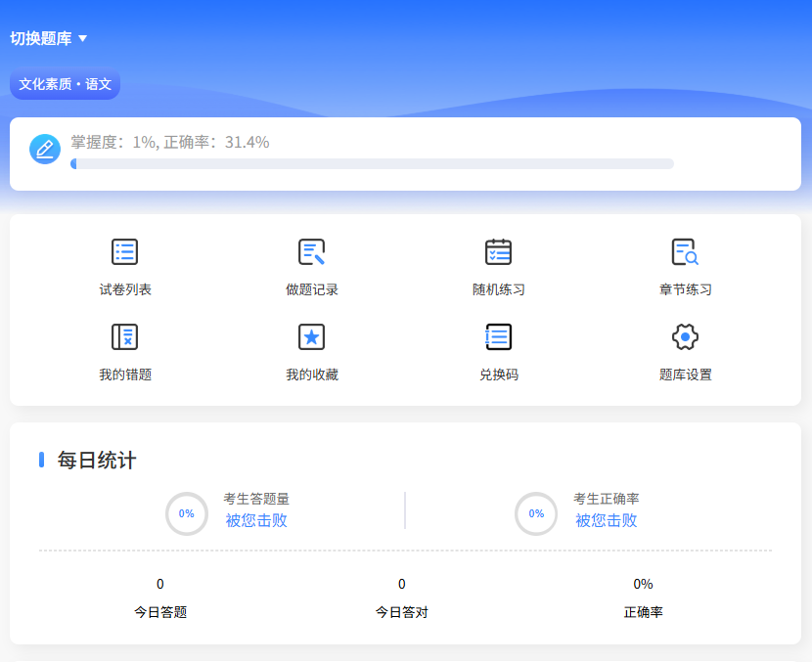Start 随机练习 via its calendar icon

coord(498,252)
